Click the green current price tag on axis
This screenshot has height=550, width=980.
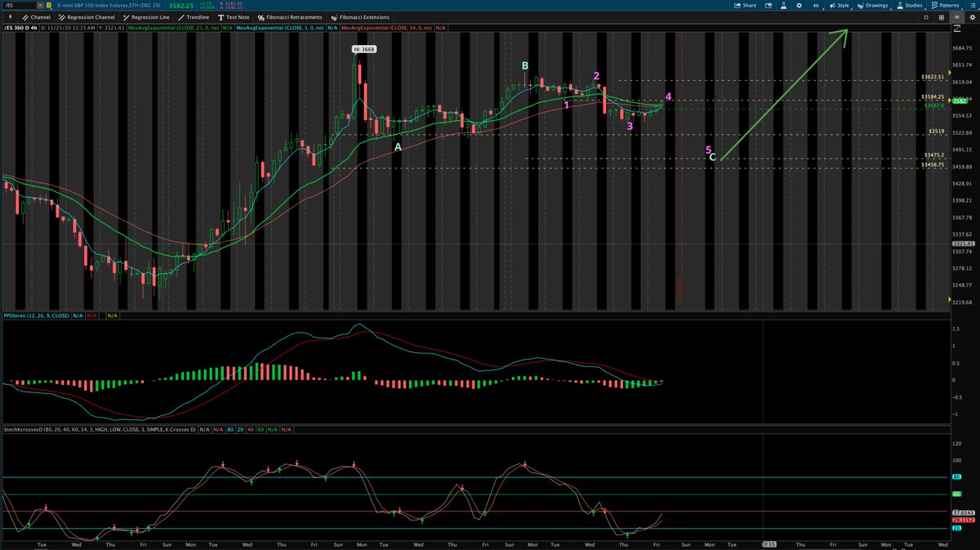pos(960,101)
